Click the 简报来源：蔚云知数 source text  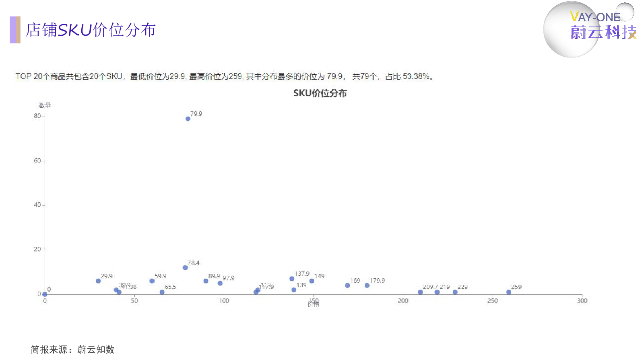[72, 350]
